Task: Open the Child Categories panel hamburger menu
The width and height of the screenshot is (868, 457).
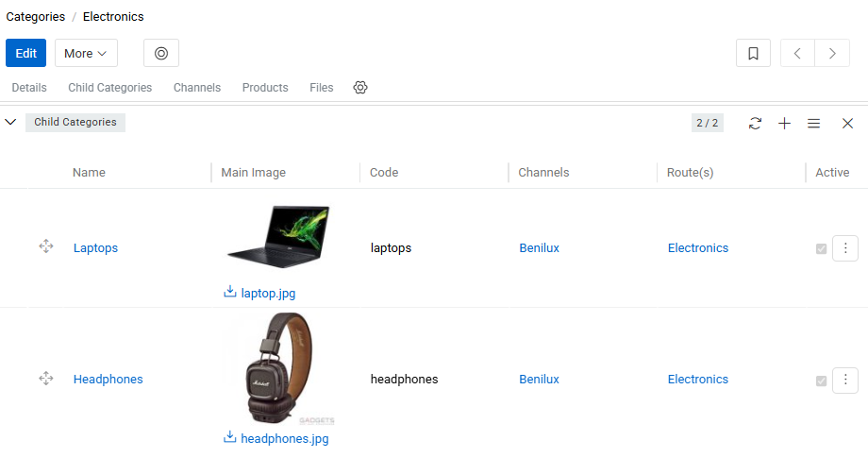Action: [813, 123]
